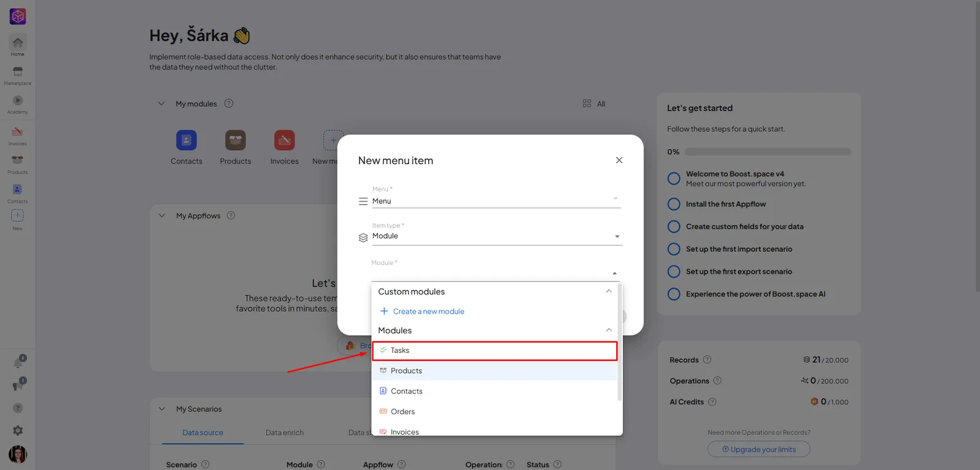Viewport: 980px width, 470px height.
Task: Mark 'Install the first Appflow' step circle
Action: coord(674,204)
